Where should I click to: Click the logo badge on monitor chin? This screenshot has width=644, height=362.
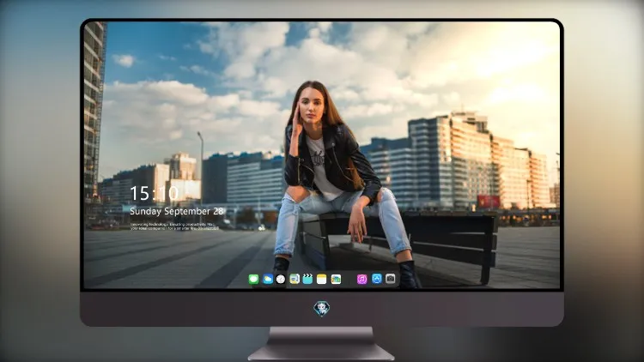(x=322, y=309)
